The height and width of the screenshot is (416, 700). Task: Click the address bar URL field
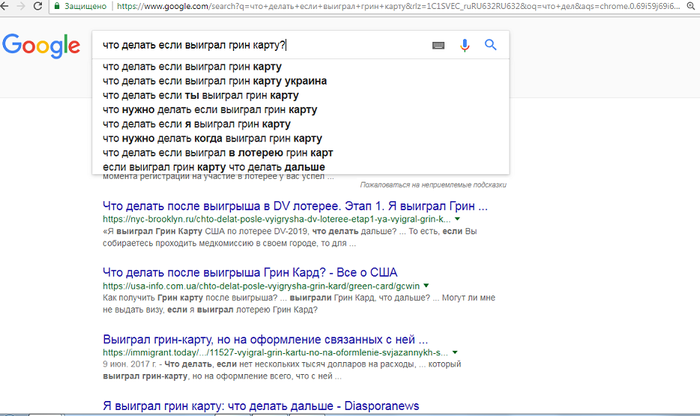[x=397, y=6]
